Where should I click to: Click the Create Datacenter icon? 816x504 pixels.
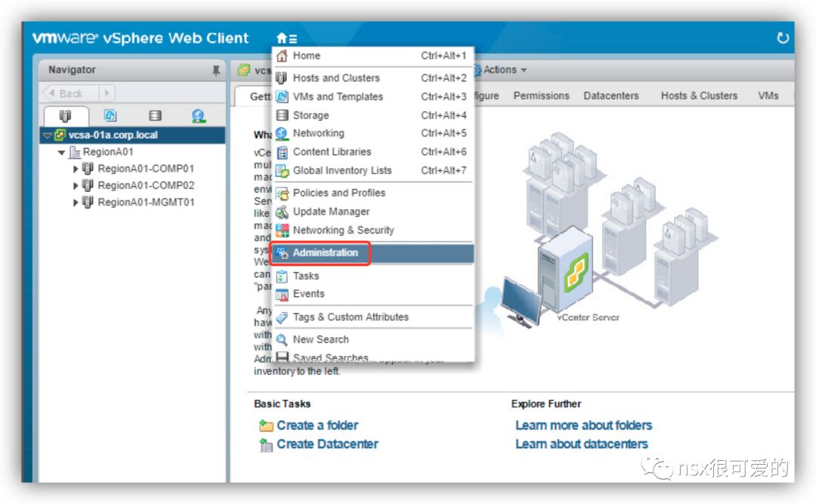267,444
